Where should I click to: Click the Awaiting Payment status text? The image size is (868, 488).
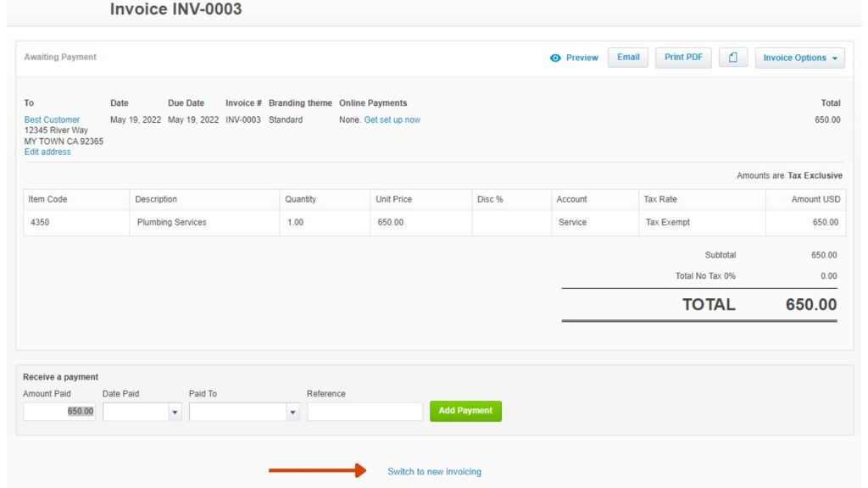60,57
